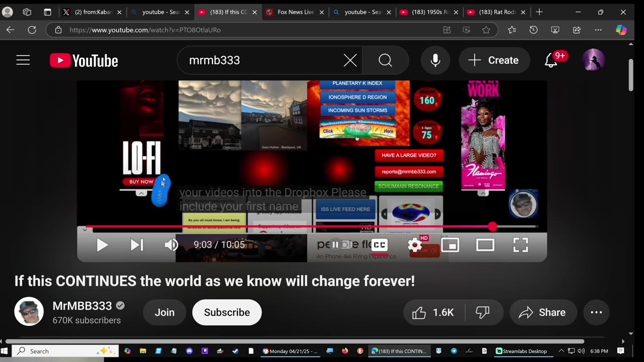Open the Create button
Screen dimensions: 644x362
click(x=494, y=60)
